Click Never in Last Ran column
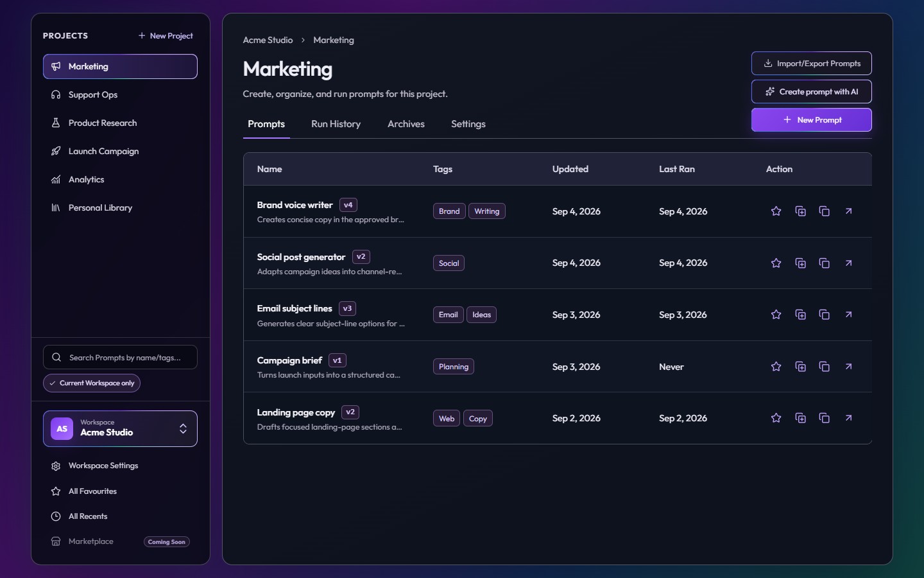 click(671, 367)
